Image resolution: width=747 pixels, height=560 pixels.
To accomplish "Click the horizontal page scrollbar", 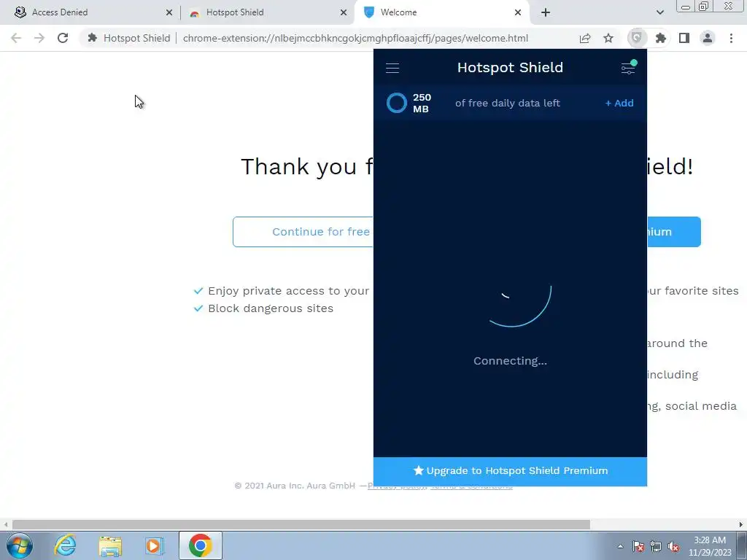I will (x=301, y=524).
